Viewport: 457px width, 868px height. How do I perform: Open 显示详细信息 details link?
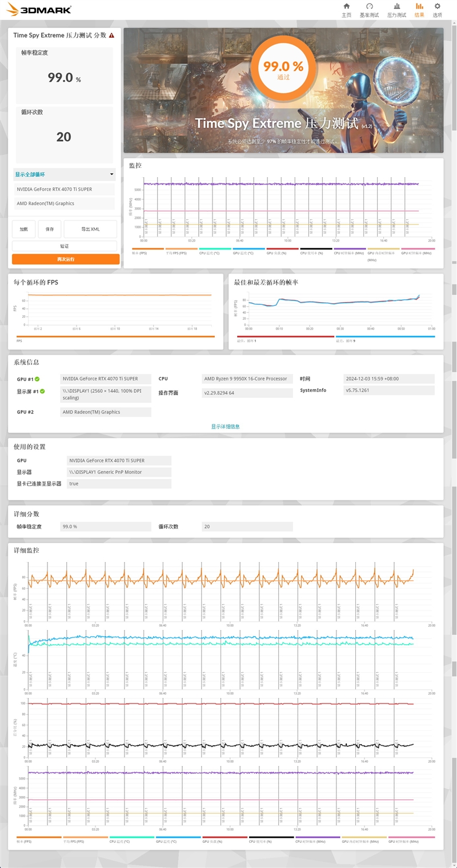227,426
